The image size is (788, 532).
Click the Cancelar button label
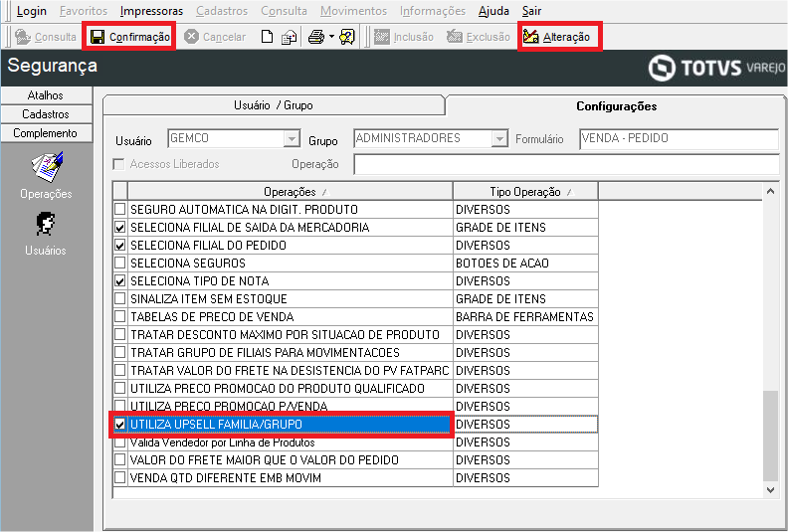tap(224, 37)
